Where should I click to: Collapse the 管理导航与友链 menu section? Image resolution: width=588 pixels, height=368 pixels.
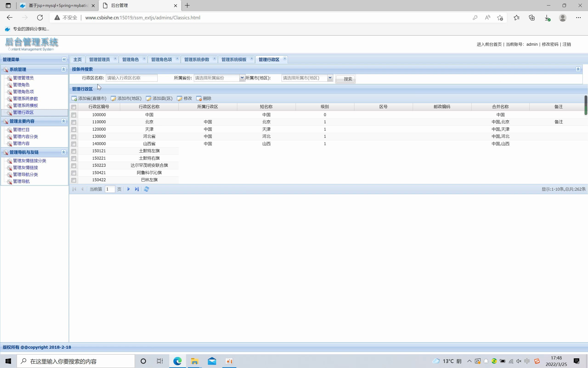(x=64, y=152)
